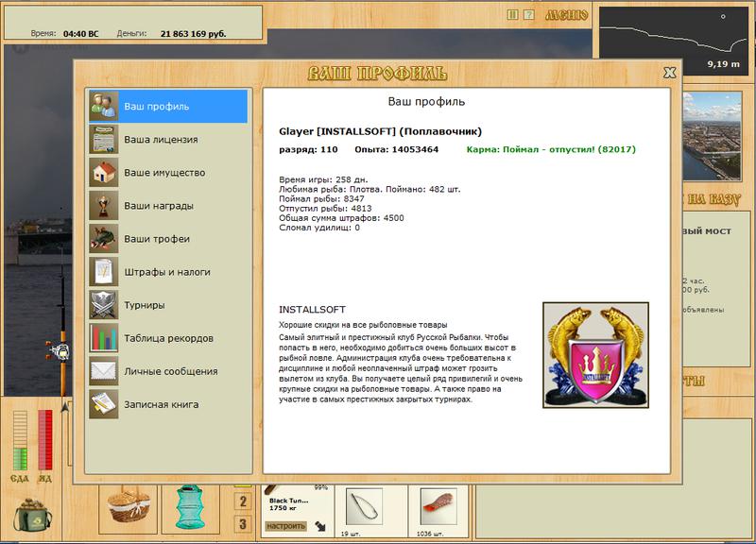Open the green backpack icon

pos(33,515)
